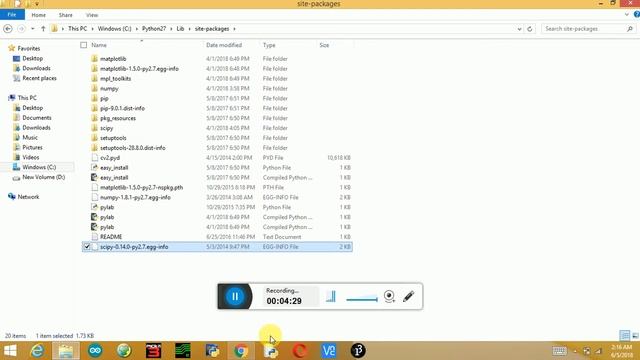Pause the screen recording
Screen dimensions: 640x360
tap(235, 296)
